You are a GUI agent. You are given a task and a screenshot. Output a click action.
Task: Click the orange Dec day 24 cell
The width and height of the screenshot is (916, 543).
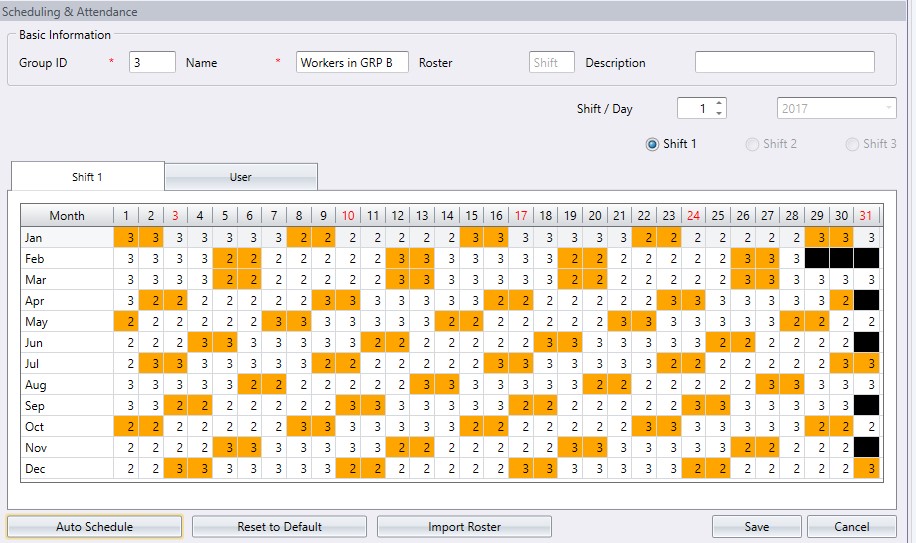point(693,469)
